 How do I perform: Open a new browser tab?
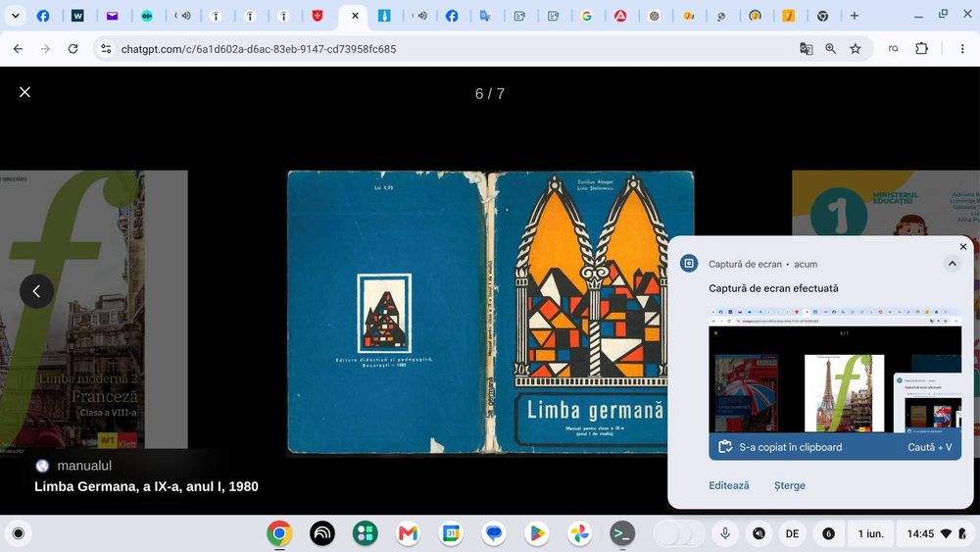(x=854, y=16)
